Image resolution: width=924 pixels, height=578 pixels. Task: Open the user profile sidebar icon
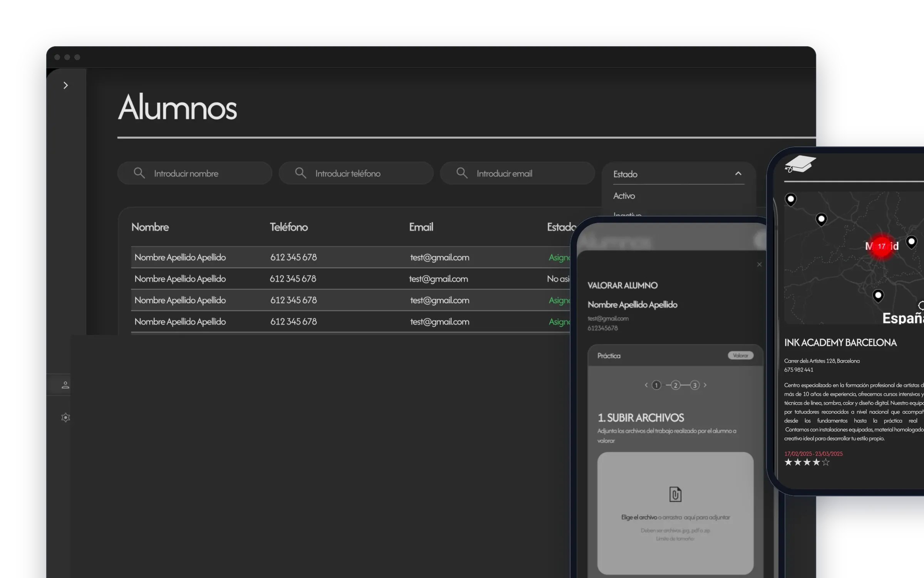[x=65, y=385]
